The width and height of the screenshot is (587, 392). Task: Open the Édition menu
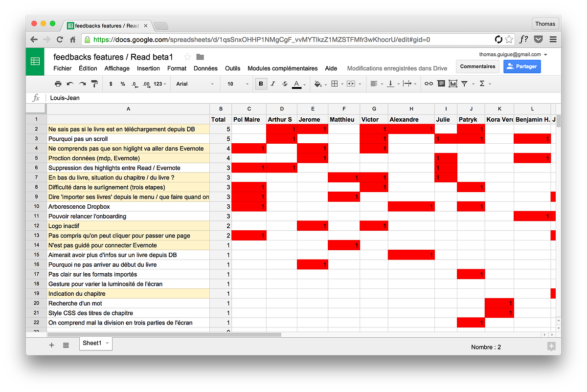[88, 68]
